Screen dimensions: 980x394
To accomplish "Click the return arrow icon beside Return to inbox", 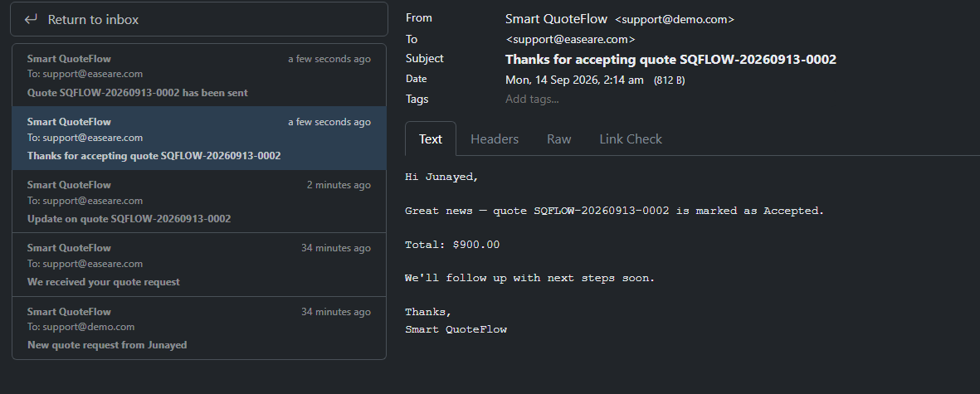I will click(x=31, y=19).
